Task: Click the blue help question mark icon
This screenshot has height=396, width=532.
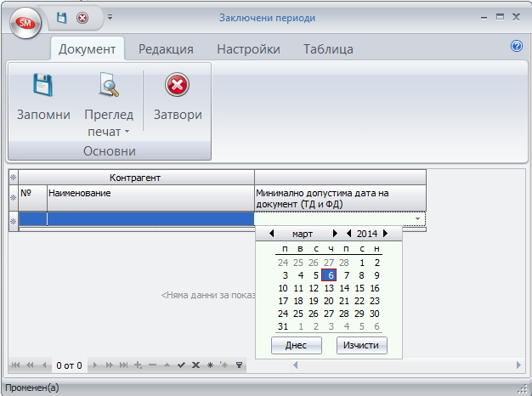Action: click(x=517, y=46)
